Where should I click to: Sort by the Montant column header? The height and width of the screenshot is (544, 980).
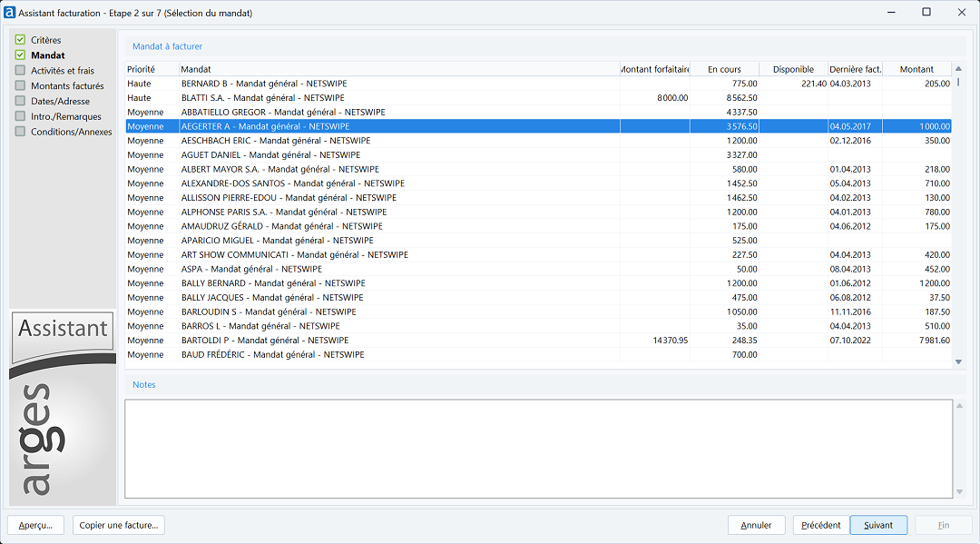pos(916,69)
